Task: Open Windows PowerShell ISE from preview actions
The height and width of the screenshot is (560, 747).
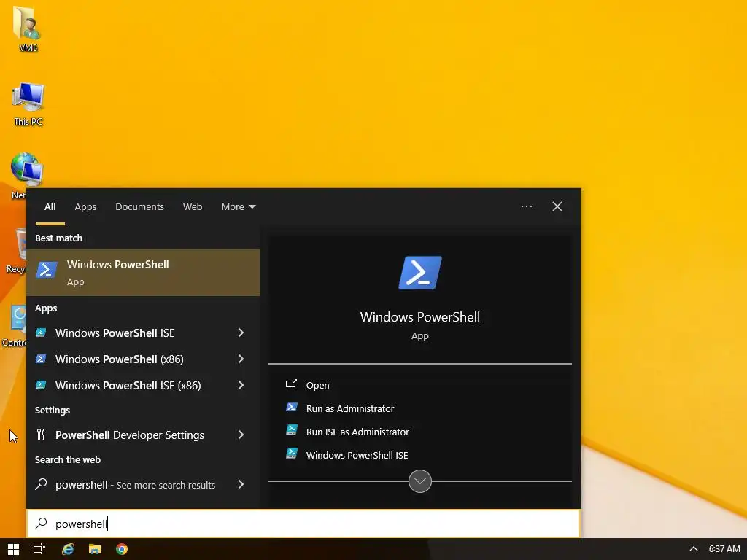Action: 357,455
